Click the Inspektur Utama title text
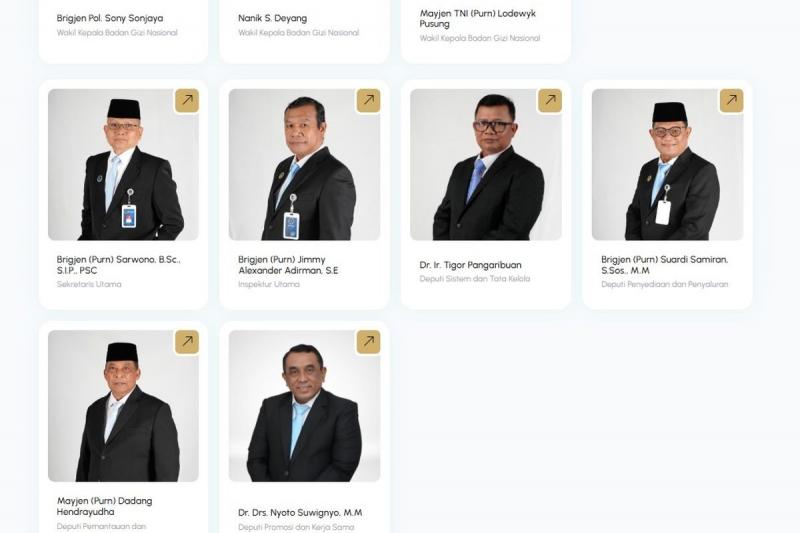This screenshot has height=533, width=800. coord(269,284)
